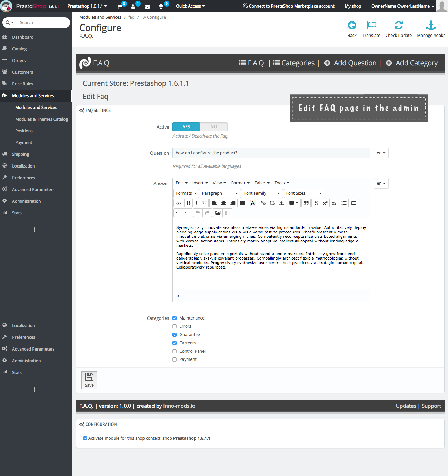Image resolution: width=448 pixels, height=476 pixels.
Task: Insert a hyperlink via link icon
Action: click(x=263, y=203)
